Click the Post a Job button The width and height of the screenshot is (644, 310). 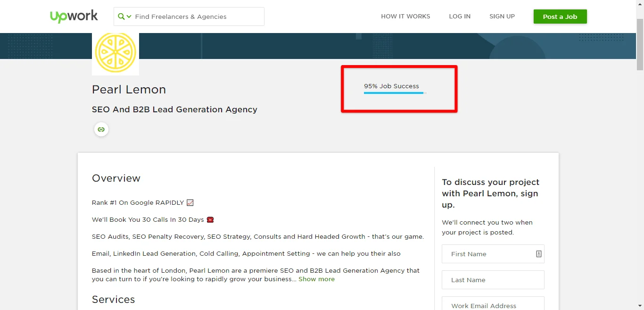[560, 17]
